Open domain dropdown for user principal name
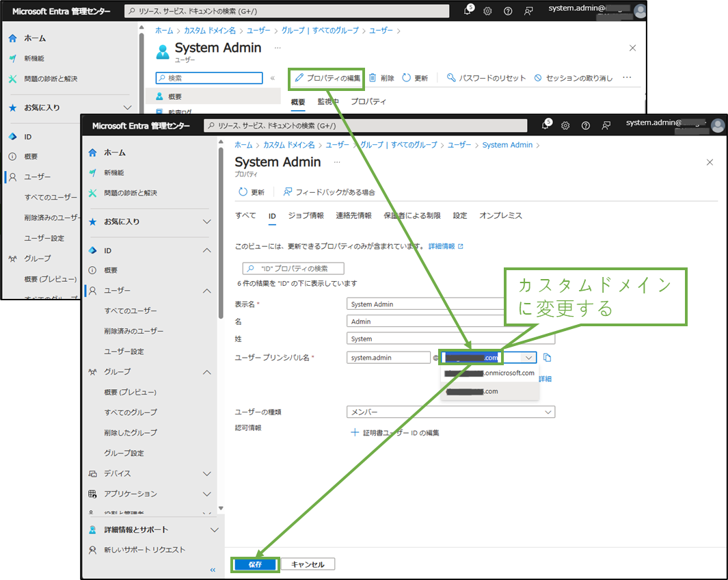 (x=528, y=358)
